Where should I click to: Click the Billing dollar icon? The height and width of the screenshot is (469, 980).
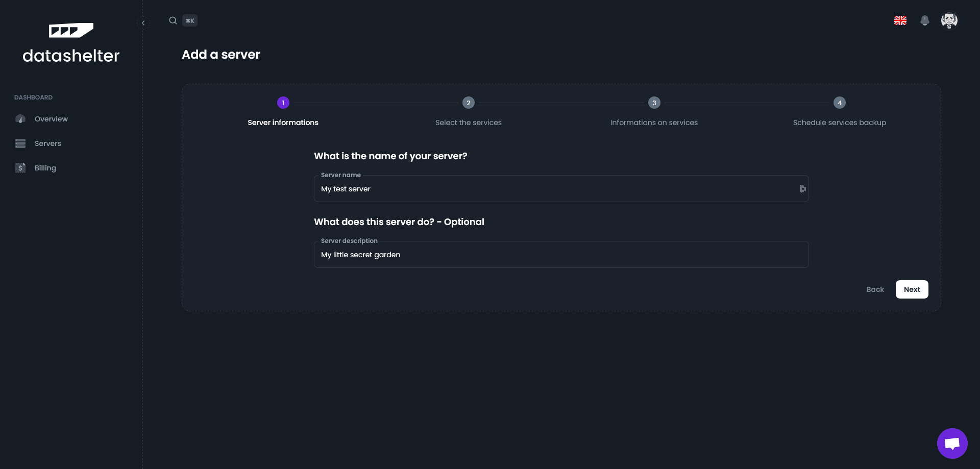tap(20, 167)
